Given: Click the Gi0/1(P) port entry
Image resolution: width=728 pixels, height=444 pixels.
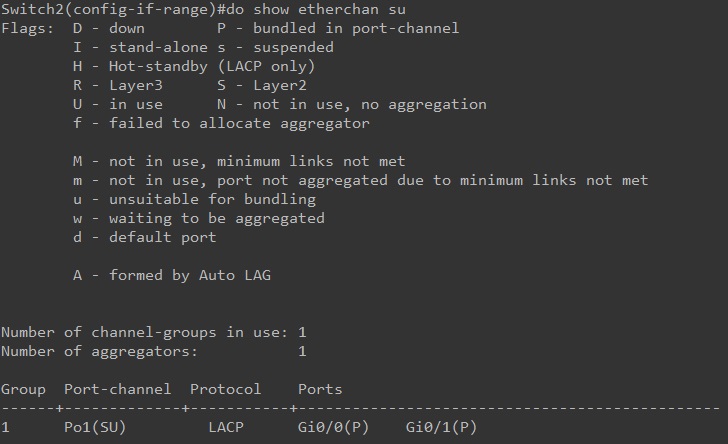Looking at the screenshot, I should point(442,427).
